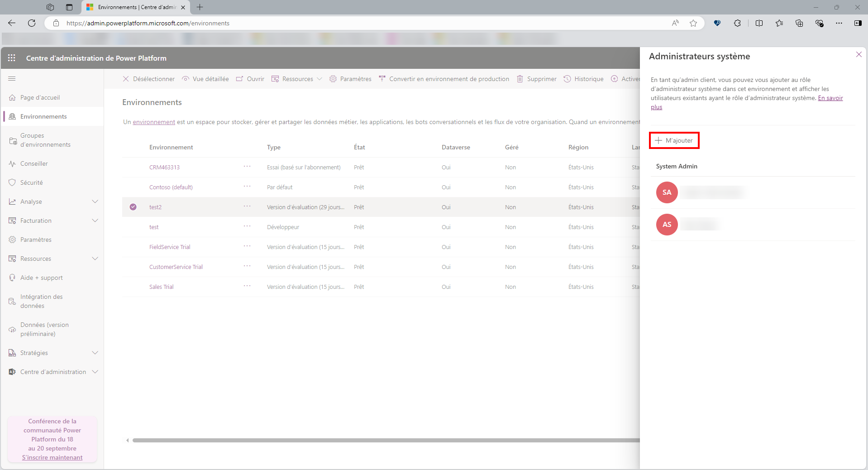Click the Ouvrir open icon
Screen dimensions: 868x470
(x=240, y=79)
